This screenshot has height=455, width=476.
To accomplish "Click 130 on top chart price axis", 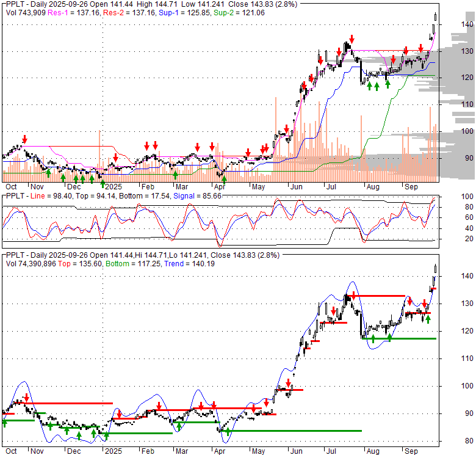I will click(467, 51).
